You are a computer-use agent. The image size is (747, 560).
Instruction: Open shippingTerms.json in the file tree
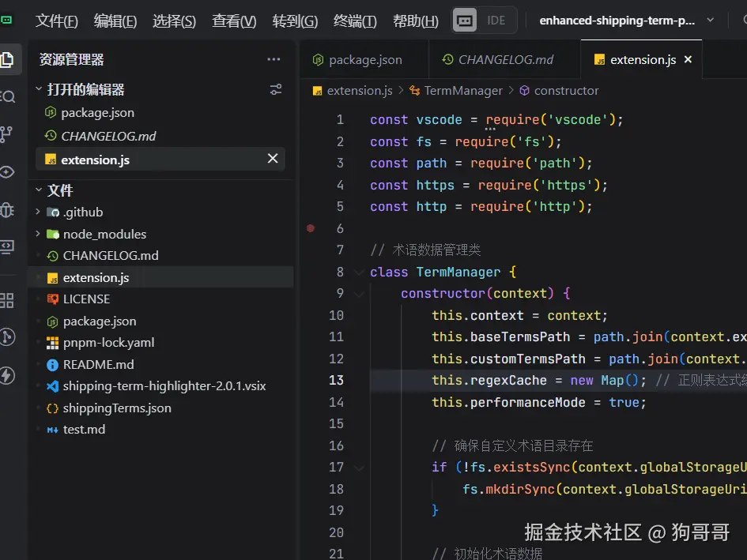[x=117, y=408]
